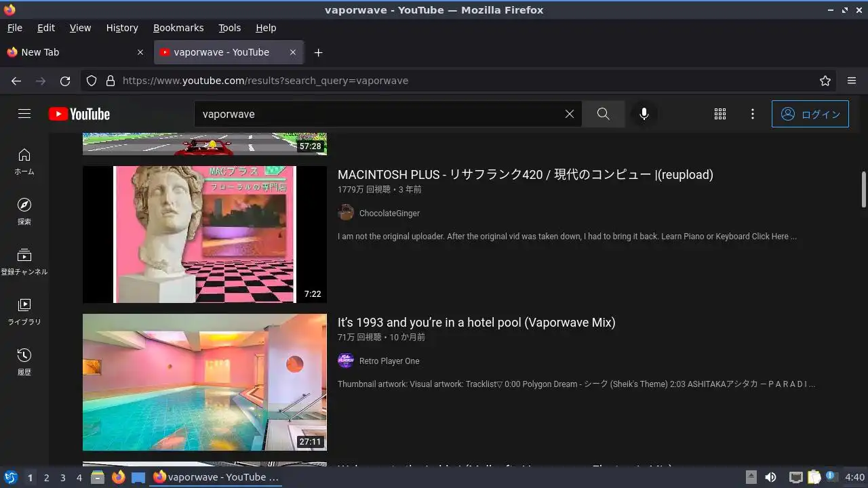Open the View menu

[80, 28]
